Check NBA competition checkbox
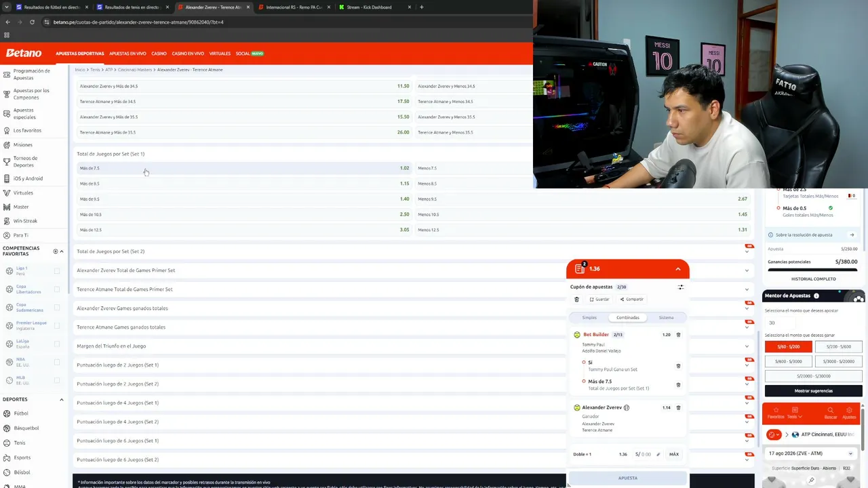The width and height of the screenshot is (868, 488). click(x=57, y=363)
